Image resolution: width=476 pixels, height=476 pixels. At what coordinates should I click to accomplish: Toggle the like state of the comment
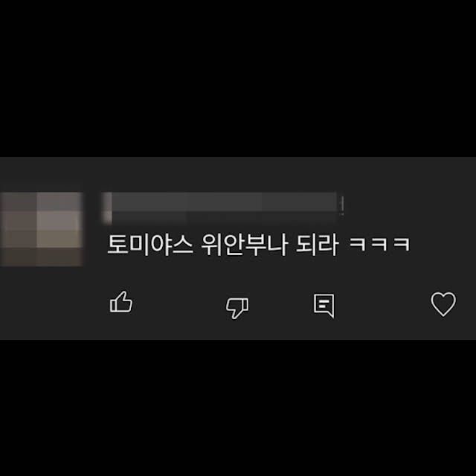point(120,302)
